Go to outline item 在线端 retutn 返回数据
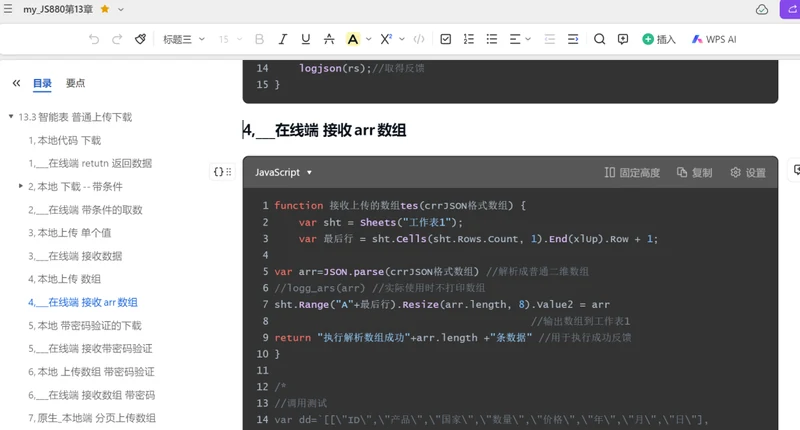Viewport: 800px width, 430px height. 90,163
